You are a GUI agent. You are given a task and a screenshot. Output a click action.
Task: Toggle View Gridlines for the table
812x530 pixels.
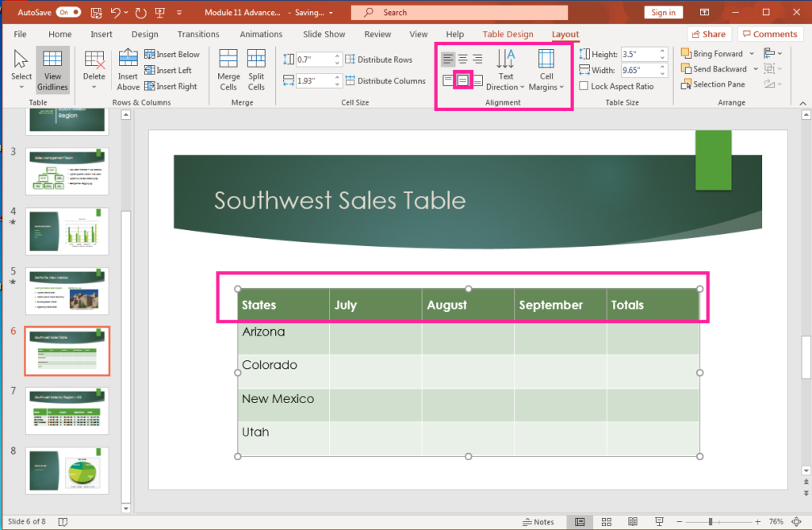[x=52, y=70]
